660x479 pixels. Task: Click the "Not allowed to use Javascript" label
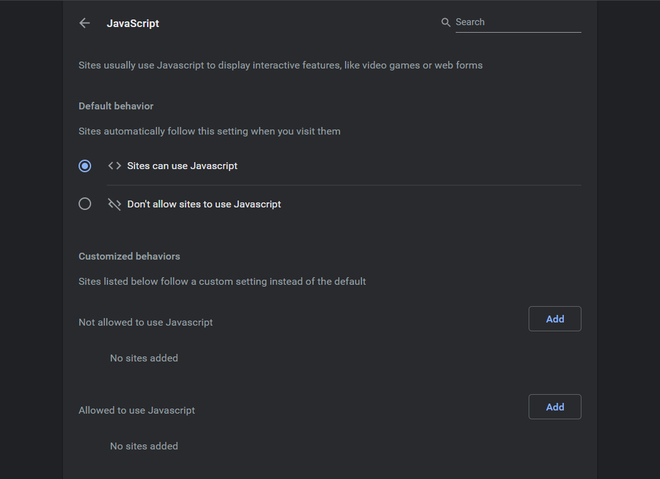tap(146, 322)
